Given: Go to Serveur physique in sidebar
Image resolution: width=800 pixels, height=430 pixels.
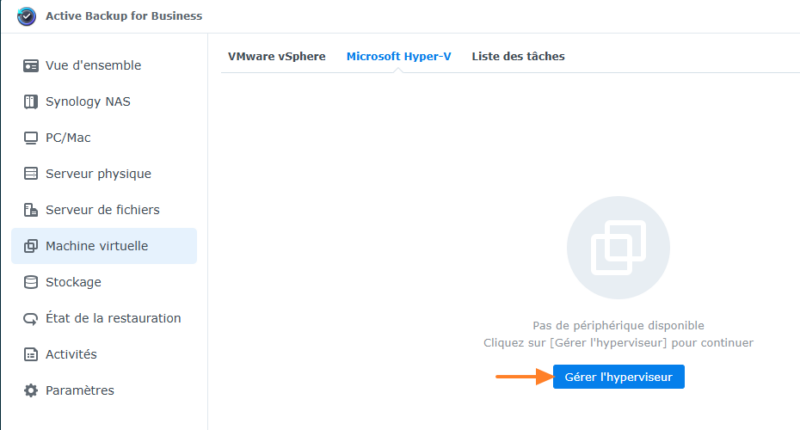Looking at the screenshot, I should 98,174.
